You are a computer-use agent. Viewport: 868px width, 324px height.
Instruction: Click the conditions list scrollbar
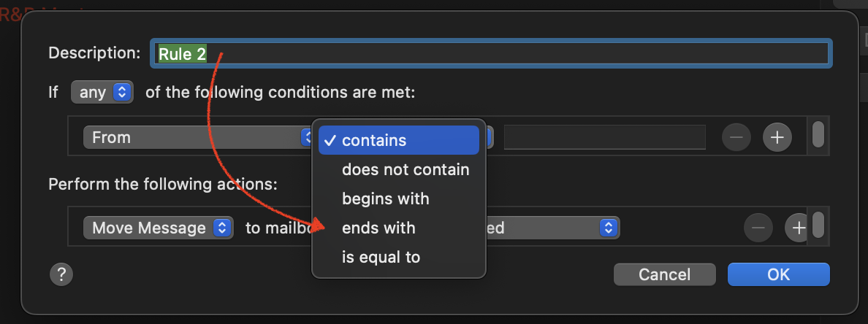click(x=818, y=134)
